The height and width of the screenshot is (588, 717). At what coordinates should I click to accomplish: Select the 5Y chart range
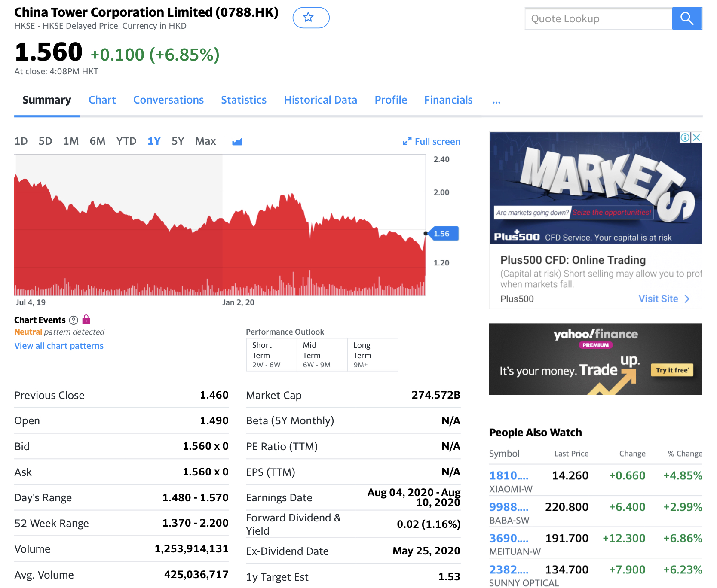(178, 141)
